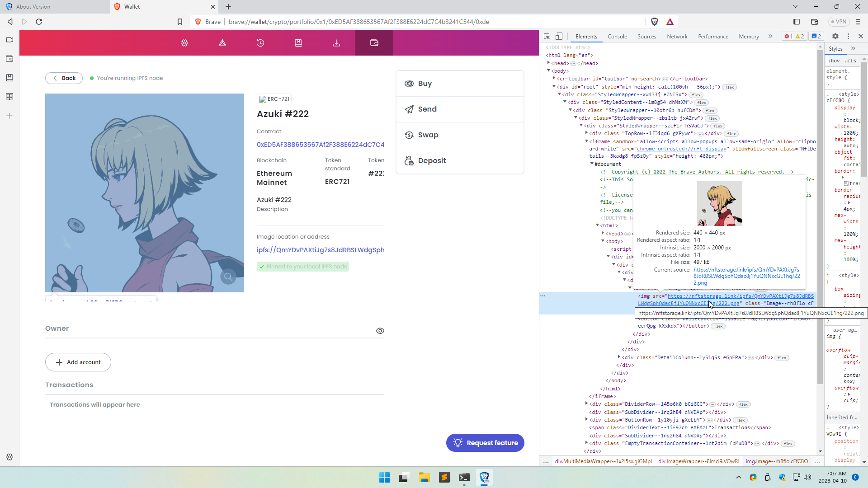The image size is (868, 488).
Task: Select the deposit download icon in toolbar
Action: (336, 42)
